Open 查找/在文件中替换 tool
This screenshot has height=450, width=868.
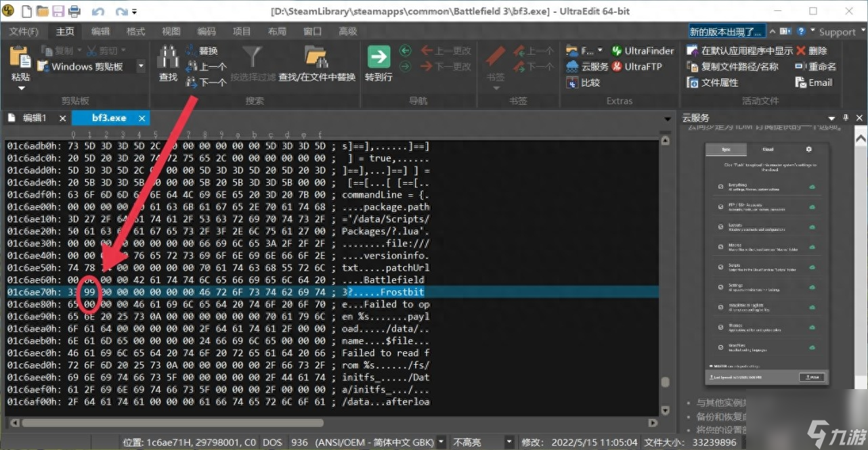pyautogui.click(x=316, y=64)
